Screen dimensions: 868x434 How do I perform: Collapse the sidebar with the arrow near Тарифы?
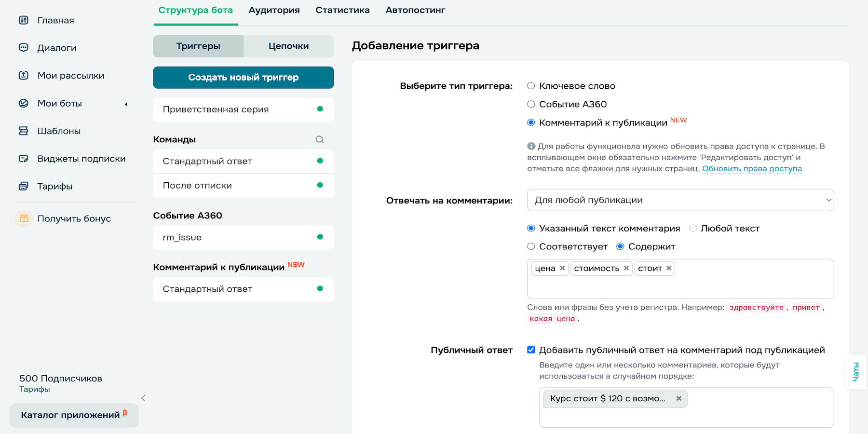click(143, 398)
